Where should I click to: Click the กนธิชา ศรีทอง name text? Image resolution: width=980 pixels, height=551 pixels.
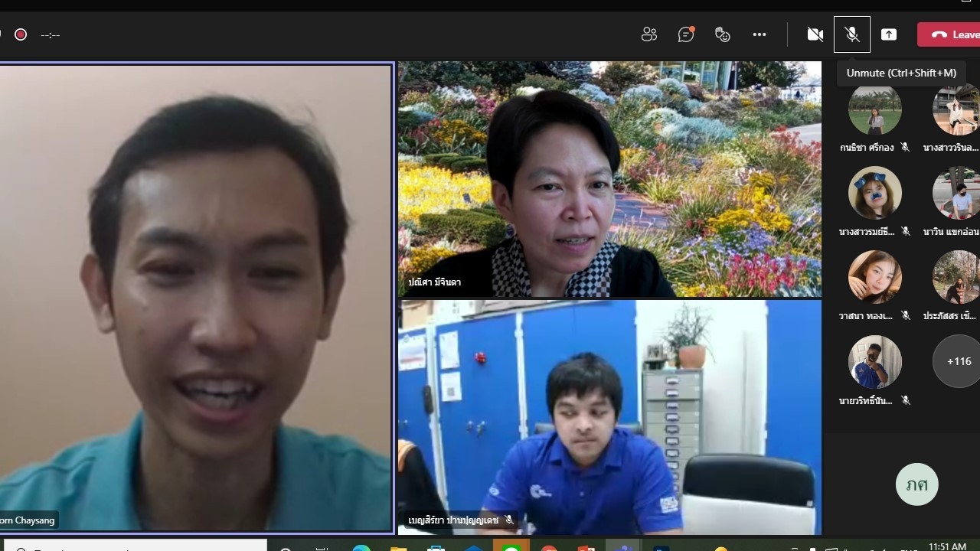[867, 148]
